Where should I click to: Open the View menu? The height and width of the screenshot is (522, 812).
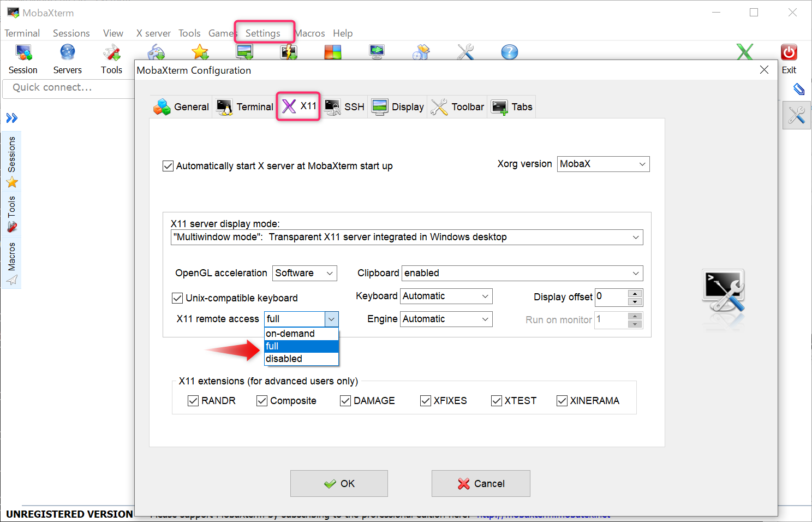tap(113, 33)
